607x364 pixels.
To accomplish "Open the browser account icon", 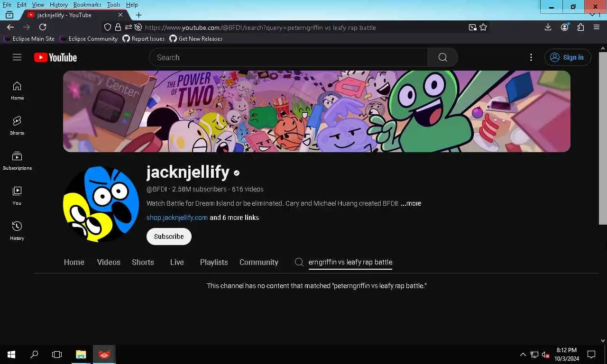I will (x=565, y=27).
